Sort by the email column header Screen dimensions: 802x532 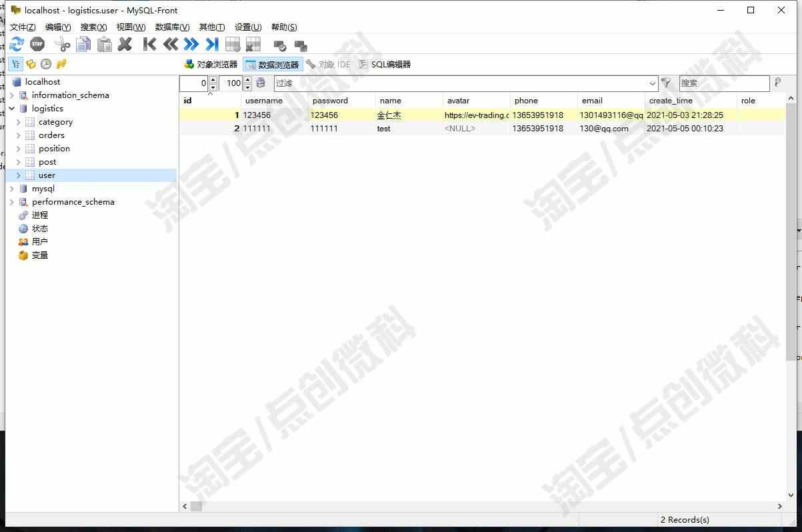611,101
